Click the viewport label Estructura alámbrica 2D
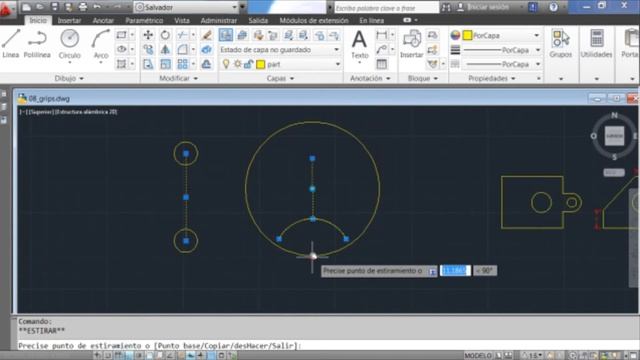 coord(86,112)
